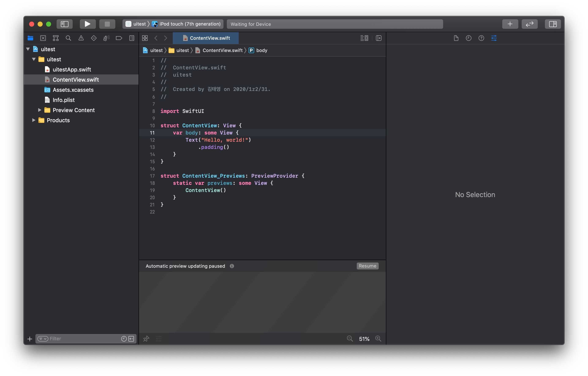Show the History inspector clock icon
The width and height of the screenshot is (588, 376).
[468, 38]
